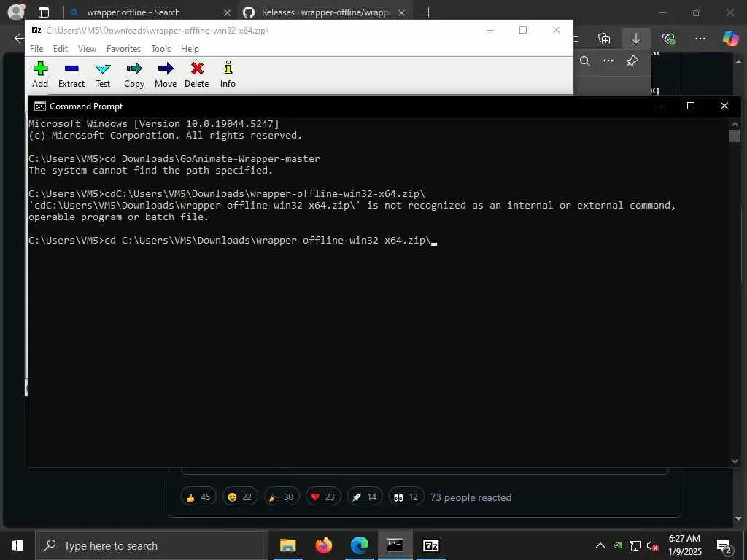Close the wrapper offline - Search tab

coord(228,12)
